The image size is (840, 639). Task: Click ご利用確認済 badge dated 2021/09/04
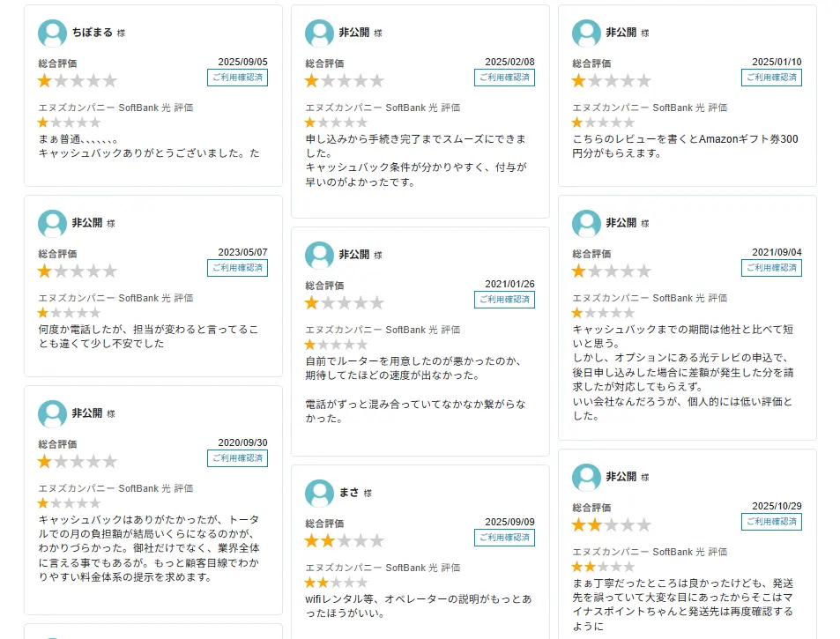[x=771, y=268]
